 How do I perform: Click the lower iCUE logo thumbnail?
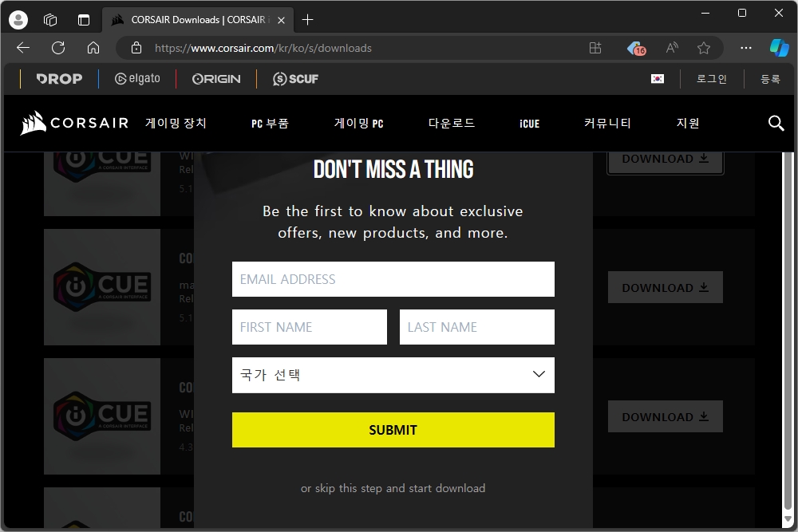(x=102, y=416)
